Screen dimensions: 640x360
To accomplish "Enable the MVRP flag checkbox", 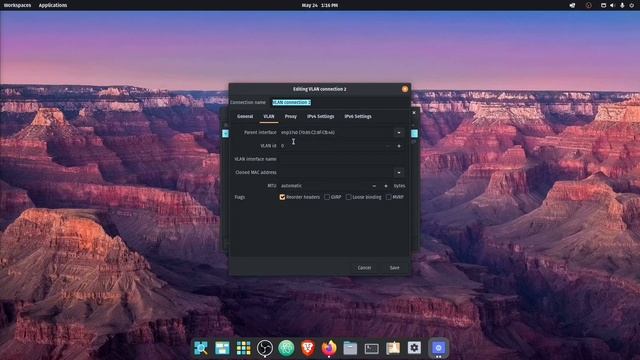I will point(389,197).
